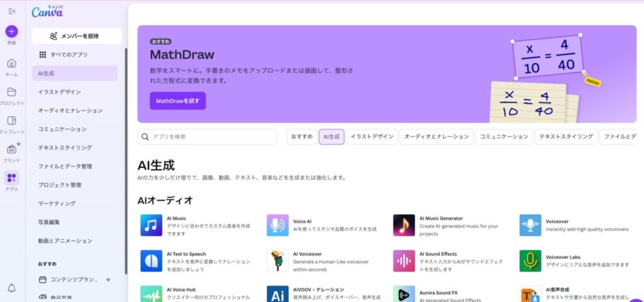Click the calendar icon for コンテンツプラン

pyautogui.click(x=43, y=279)
